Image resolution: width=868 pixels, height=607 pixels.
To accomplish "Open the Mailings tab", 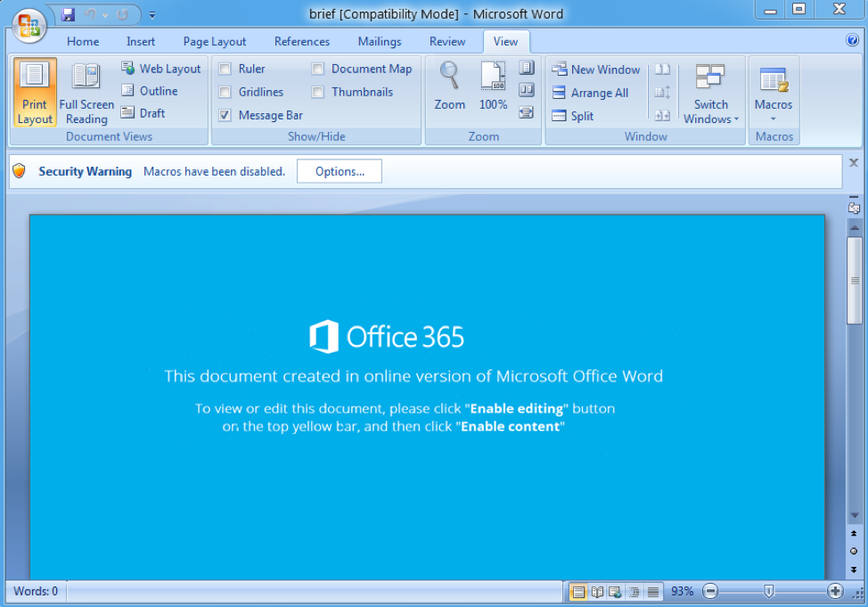I will pos(380,42).
